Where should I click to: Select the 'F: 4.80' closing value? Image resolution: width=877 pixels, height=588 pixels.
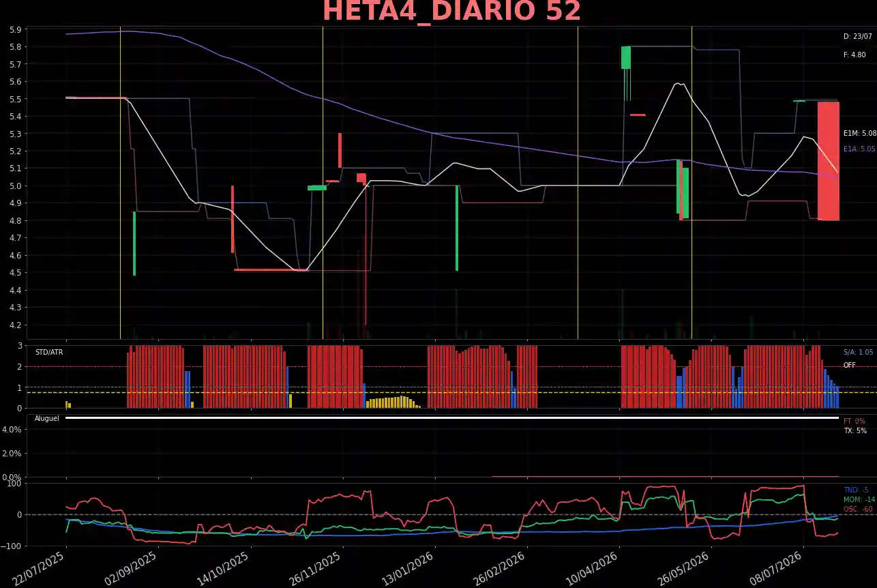point(854,55)
